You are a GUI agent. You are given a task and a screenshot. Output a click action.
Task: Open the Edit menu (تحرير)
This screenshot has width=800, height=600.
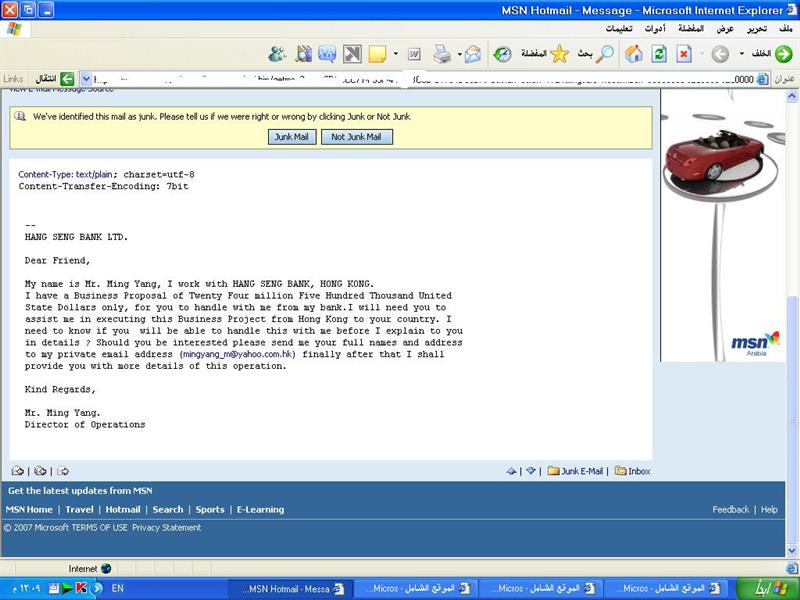coord(757,29)
